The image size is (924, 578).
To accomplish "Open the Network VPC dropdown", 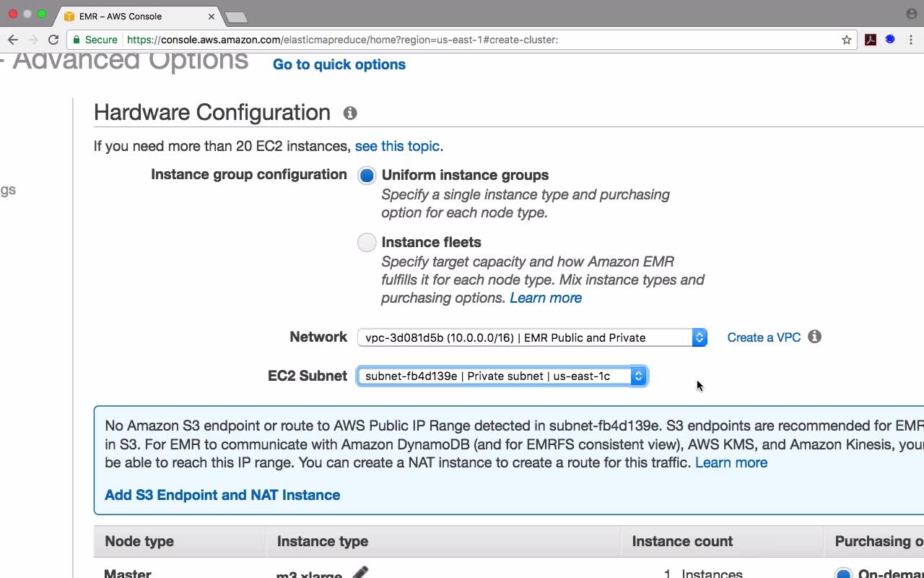I will pos(532,337).
